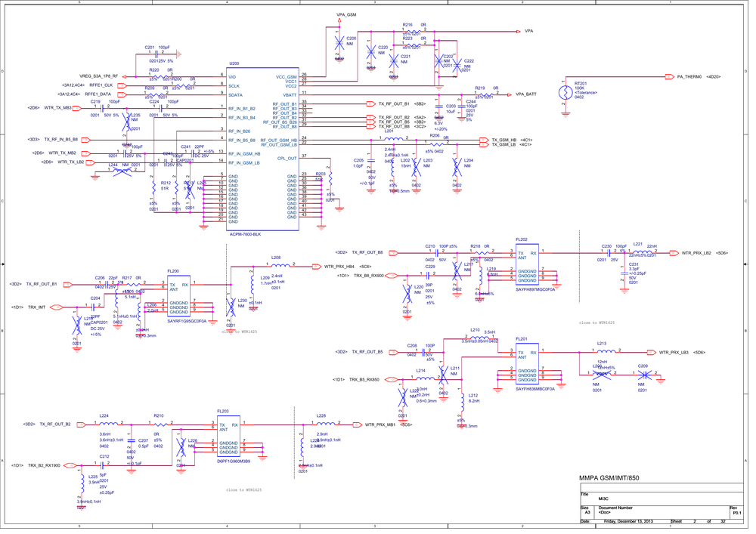Click inductor L210 designator
Viewport: 756px width, 534px height.
(475, 330)
